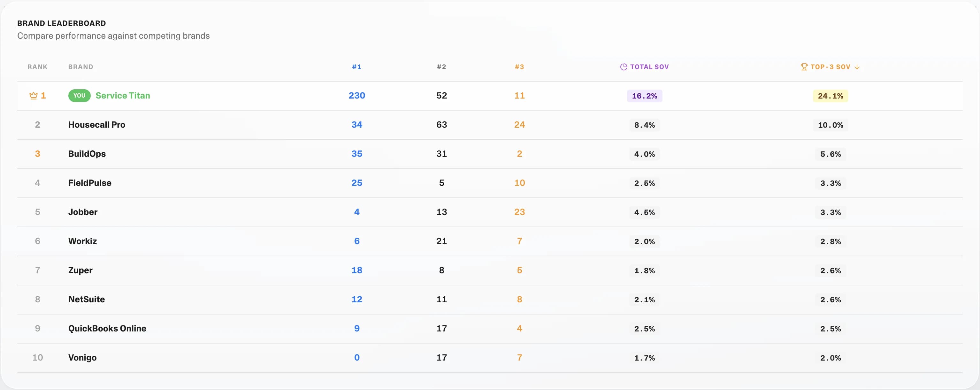Click the crown icon beside rank 1
Viewport: 980px width, 390px height.
tap(34, 96)
